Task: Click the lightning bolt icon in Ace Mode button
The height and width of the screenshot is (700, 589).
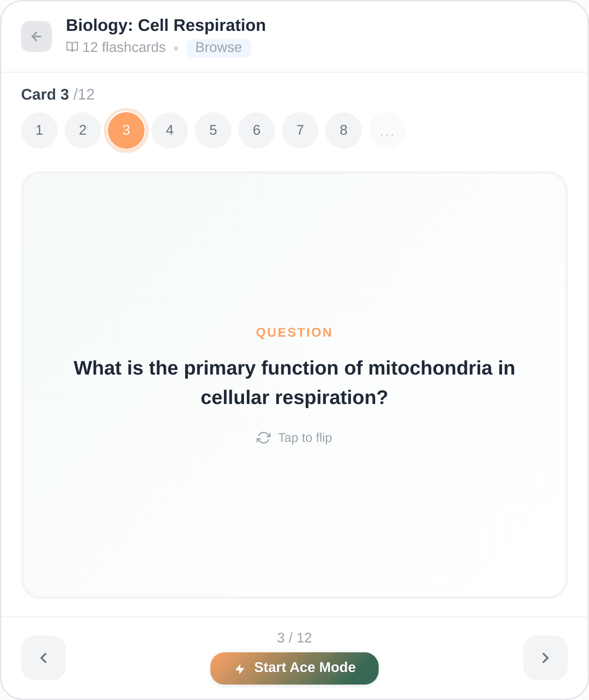Action: click(240, 668)
